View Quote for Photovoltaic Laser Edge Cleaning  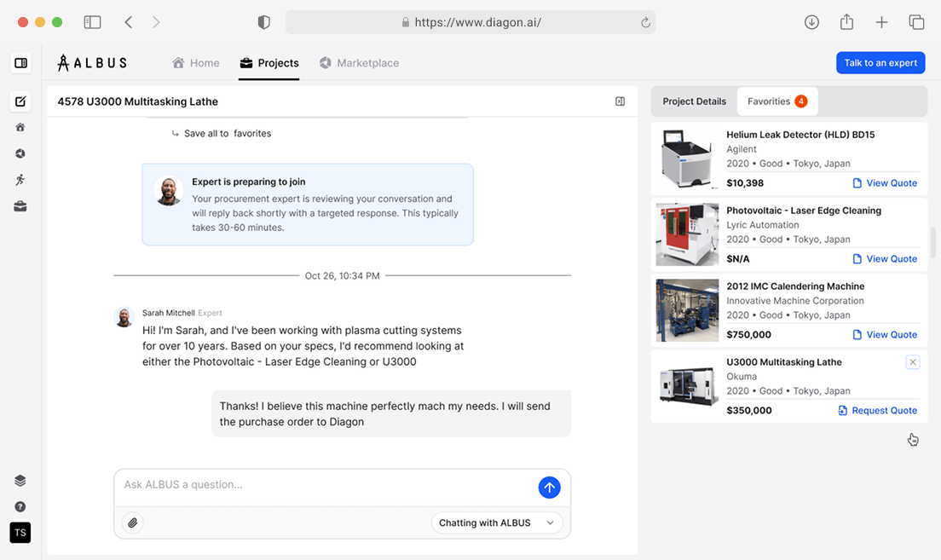tap(885, 259)
